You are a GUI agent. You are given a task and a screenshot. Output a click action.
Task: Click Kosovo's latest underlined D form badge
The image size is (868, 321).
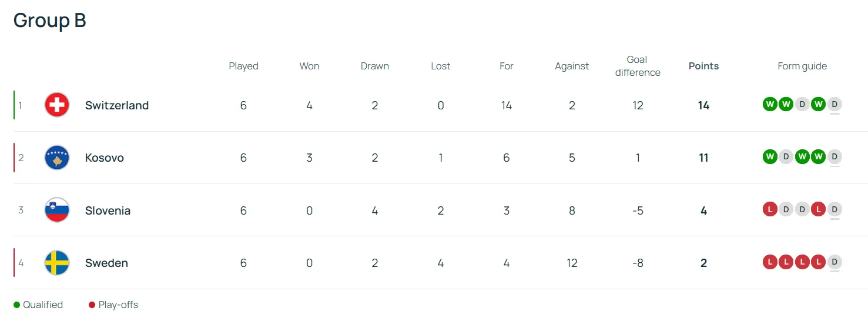[x=835, y=157]
